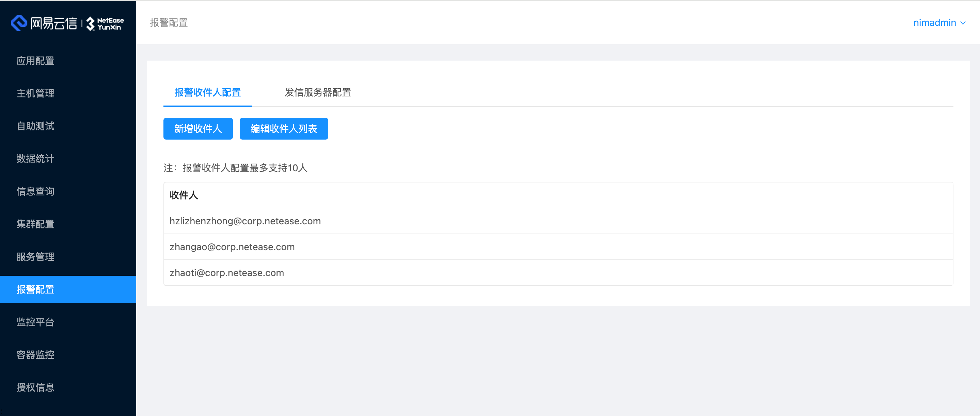The height and width of the screenshot is (416, 980).
Task: Open 服务管理 from the sidebar
Action: pos(35,257)
